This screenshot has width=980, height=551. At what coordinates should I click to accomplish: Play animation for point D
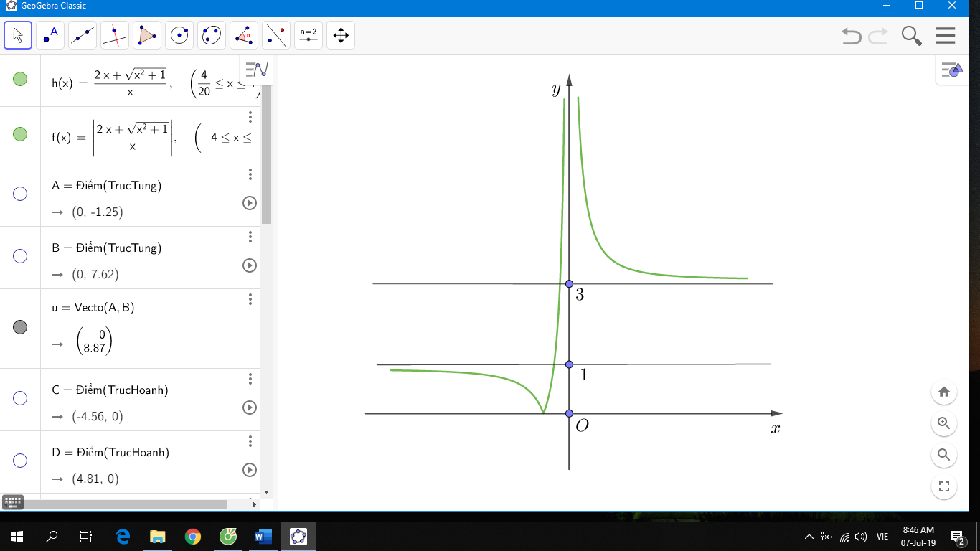tap(250, 470)
